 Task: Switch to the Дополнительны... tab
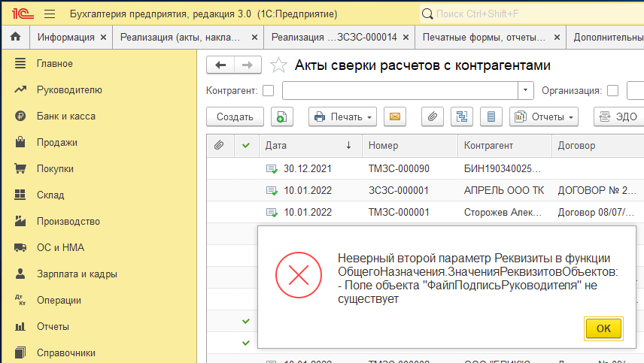coord(608,38)
